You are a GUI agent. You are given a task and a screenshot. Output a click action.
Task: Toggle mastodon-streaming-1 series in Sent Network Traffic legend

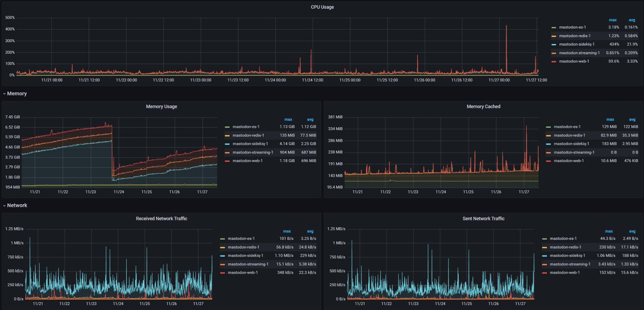click(x=569, y=264)
